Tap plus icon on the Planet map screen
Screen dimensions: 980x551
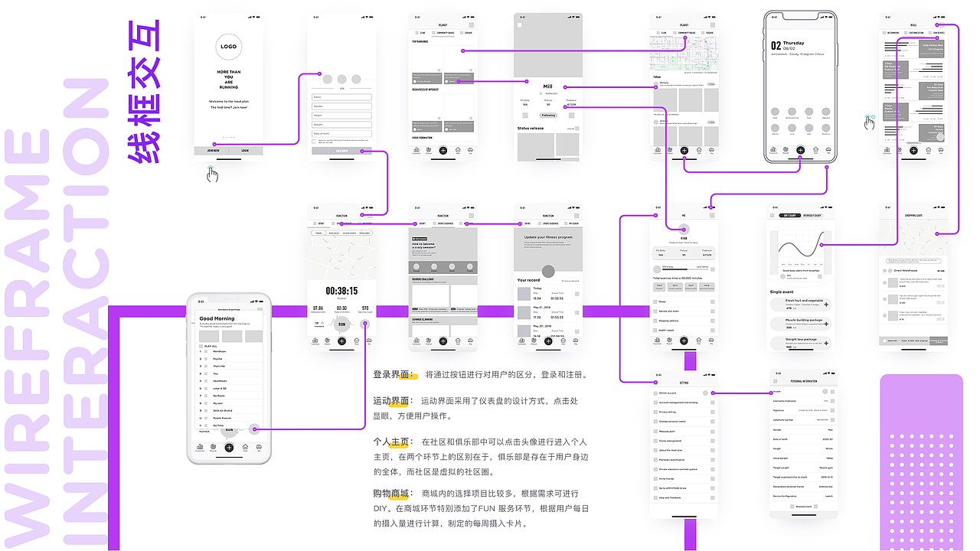click(684, 150)
